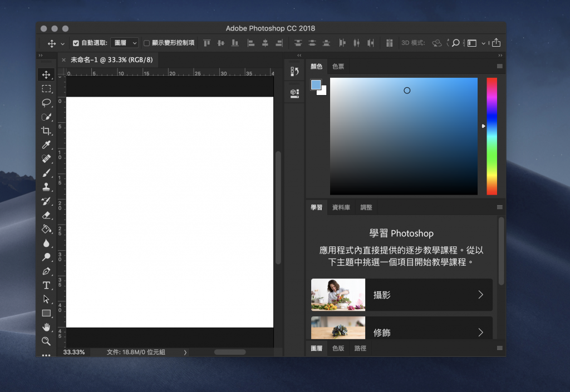Image resolution: width=570 pixels, height=392 pixels.
Task: Switch to the 色票 tab
Action: click(338, 66)
